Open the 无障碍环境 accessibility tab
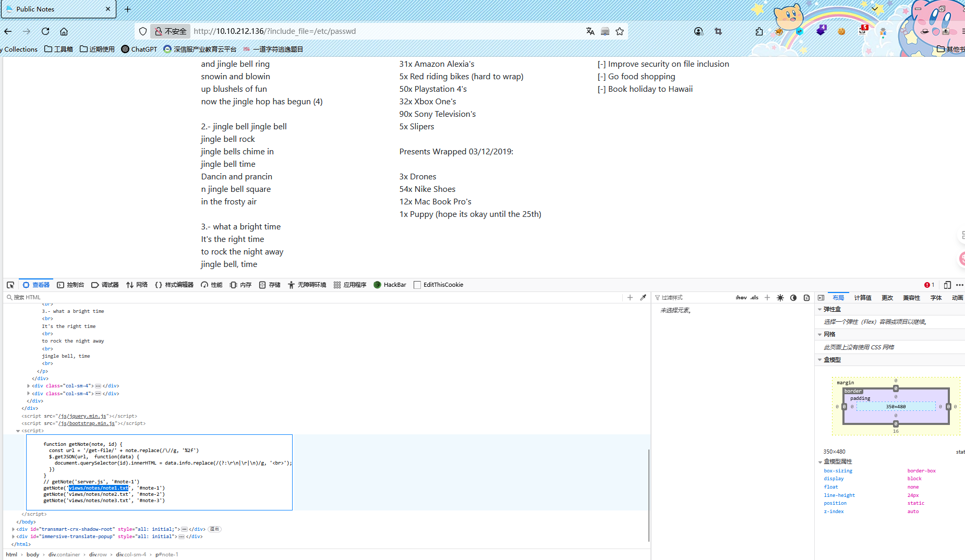Viewport: 965px width, 560px height. 307,285
